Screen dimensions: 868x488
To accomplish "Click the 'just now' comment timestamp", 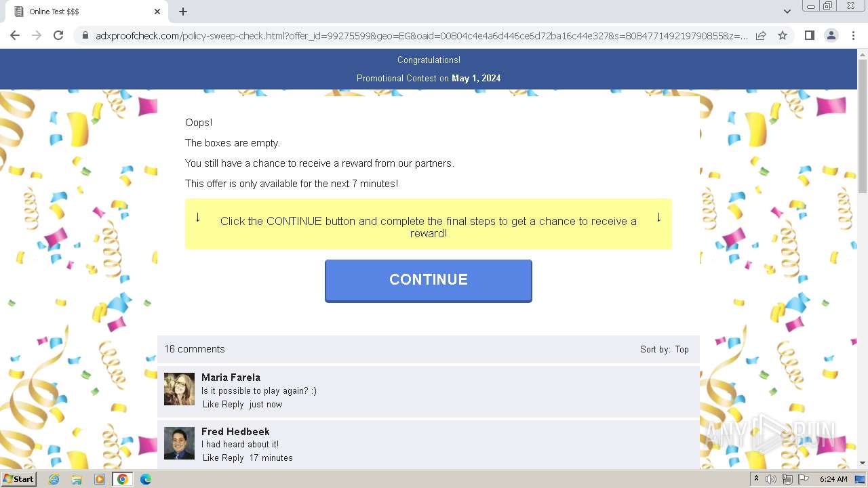I will (x=266, y=404).
